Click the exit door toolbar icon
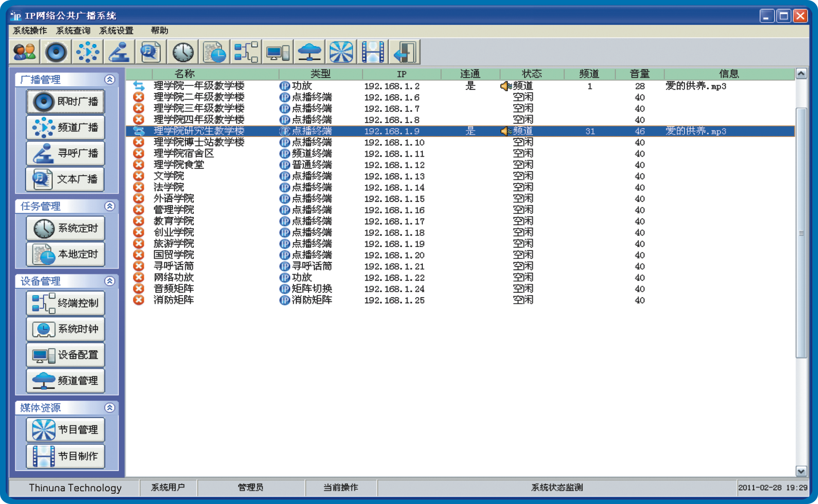Viewport: 818px width, 504px height. tap(405, 52)
